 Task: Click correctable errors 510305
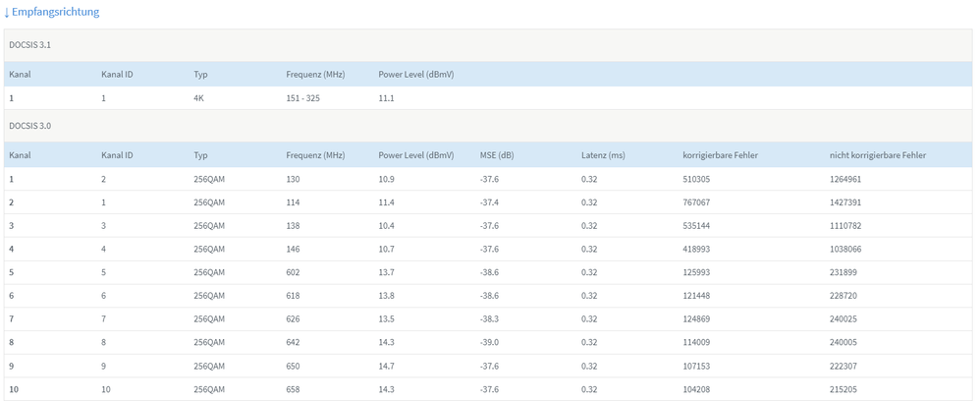coord(696,179)
